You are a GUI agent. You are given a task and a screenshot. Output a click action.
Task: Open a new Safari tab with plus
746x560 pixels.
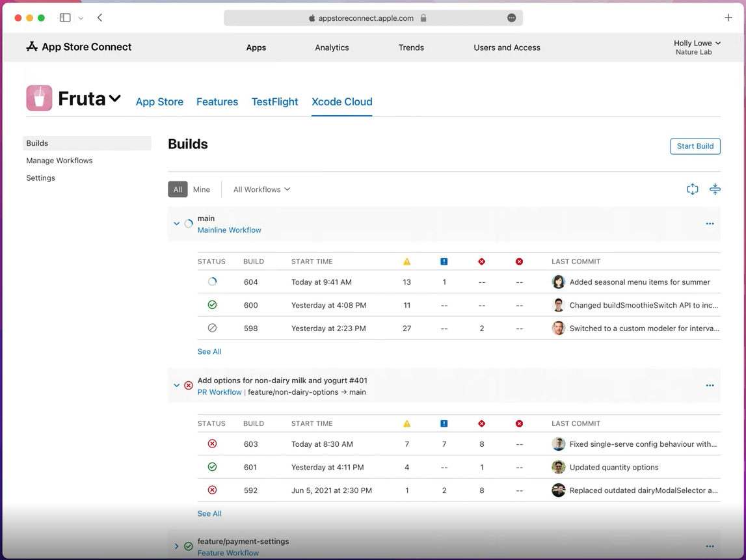tap(728, 18)
